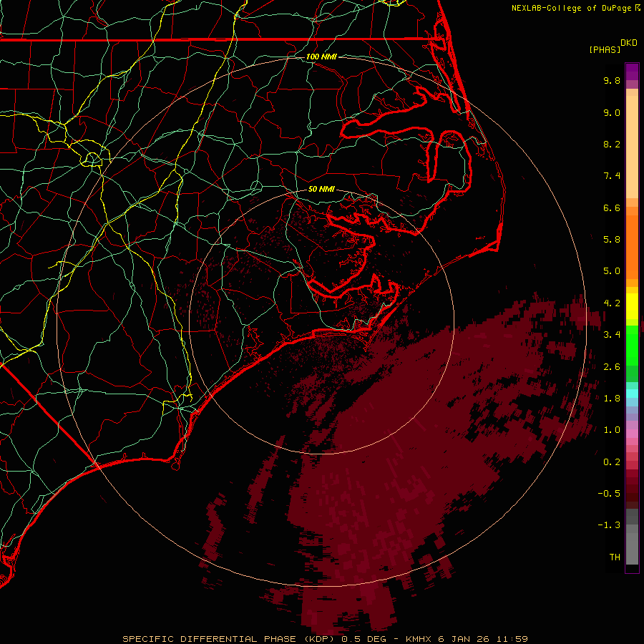Click the 1.8 scale value
Viewport: 644px width, 644px height.
[x=612, y=399]
